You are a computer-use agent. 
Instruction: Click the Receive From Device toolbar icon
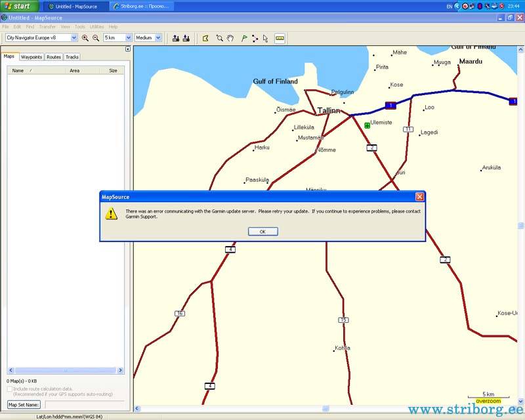coord(186,38)
